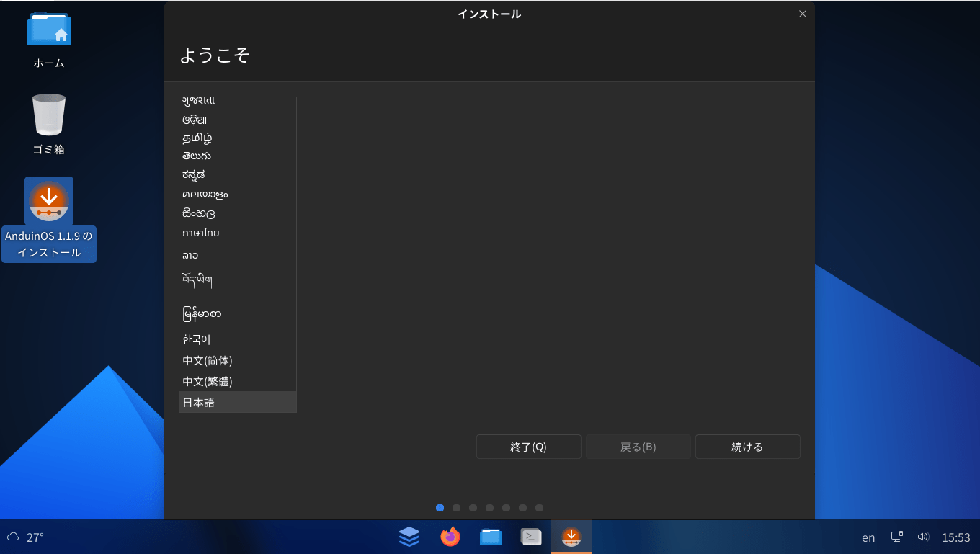
Task: Open the Home folder desktop icon
Action: coord(49,30)
